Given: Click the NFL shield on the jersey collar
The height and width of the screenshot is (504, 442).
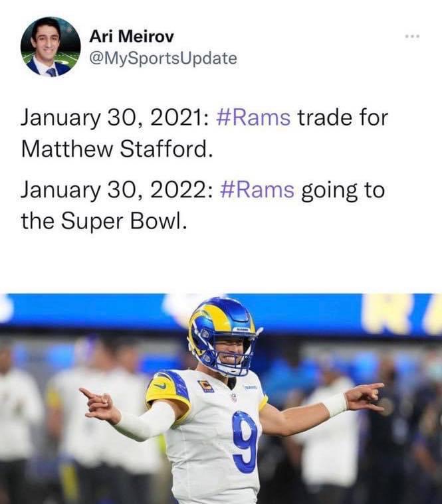Looking at the screenshot, I should (233, 398).
